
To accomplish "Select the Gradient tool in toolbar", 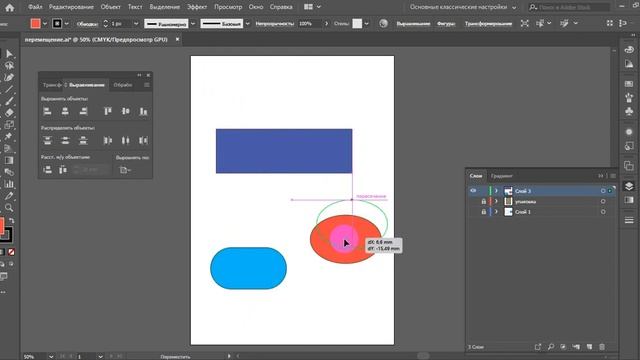I will click(x=9, y=160).
